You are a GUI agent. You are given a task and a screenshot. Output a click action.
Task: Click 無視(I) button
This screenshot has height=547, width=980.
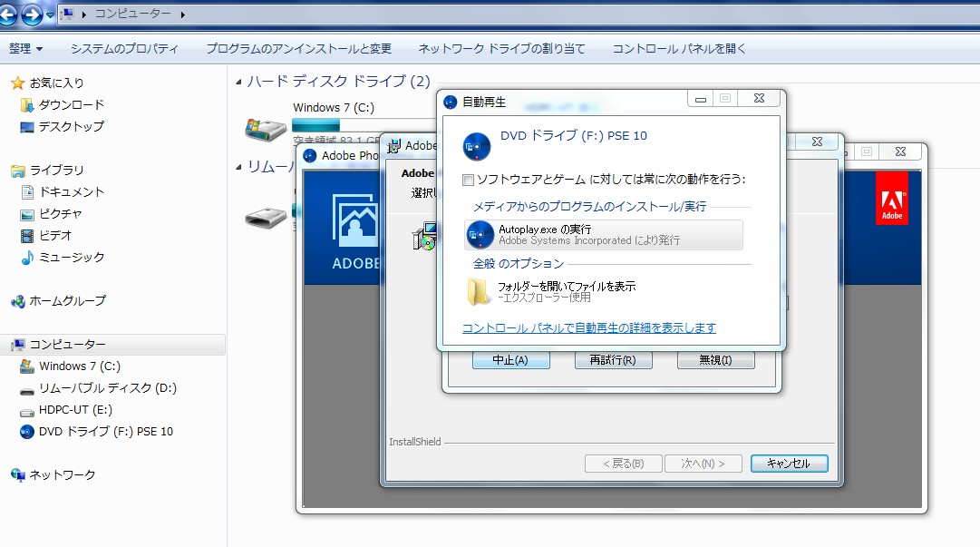715,360
